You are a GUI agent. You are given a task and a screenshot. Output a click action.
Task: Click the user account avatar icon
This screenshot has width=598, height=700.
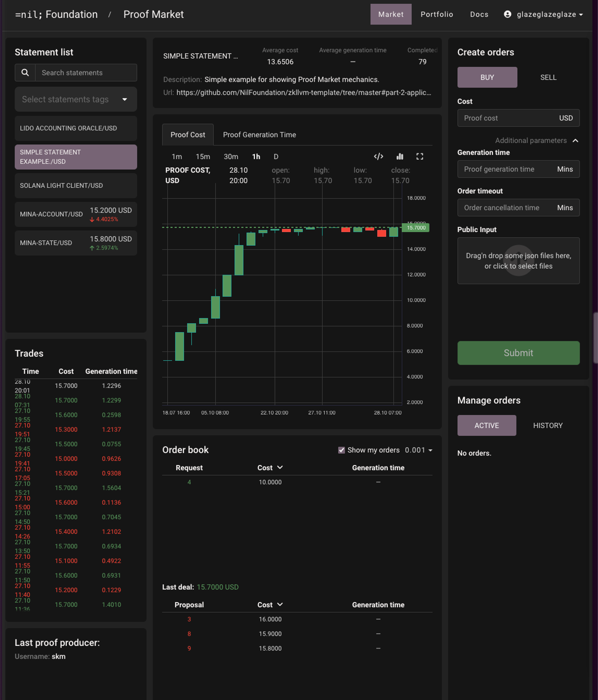point(507,14)
